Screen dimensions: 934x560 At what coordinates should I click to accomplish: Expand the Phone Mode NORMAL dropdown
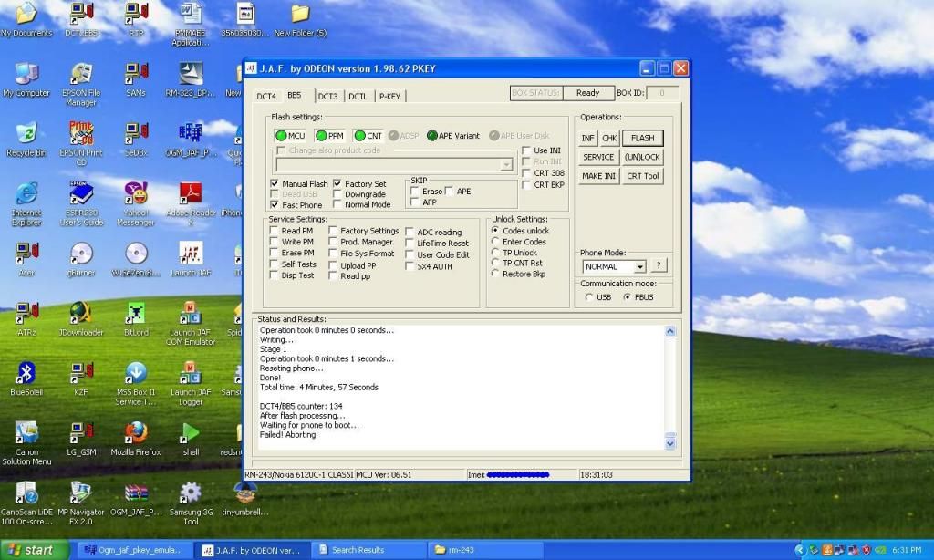coord(639,267)
